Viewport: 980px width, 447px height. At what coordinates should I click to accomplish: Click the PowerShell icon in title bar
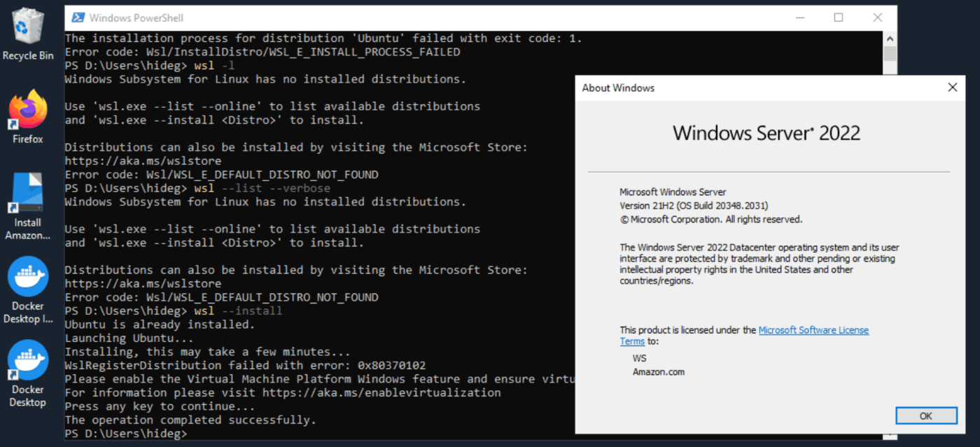[x=78, y=18]
